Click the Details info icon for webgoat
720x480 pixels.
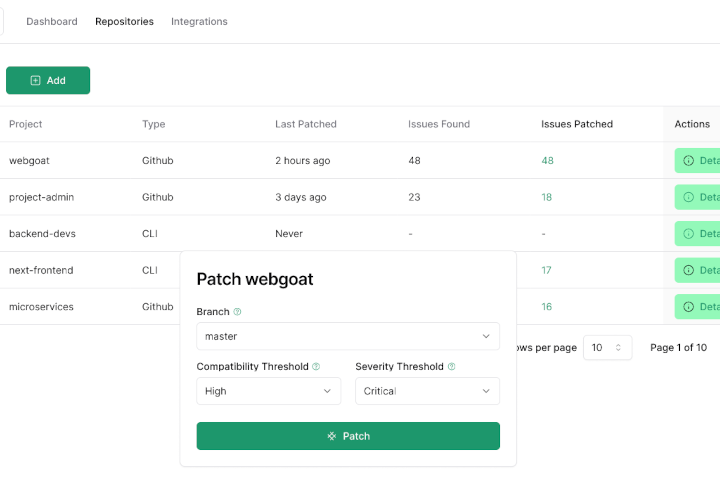tap(688, 160)
